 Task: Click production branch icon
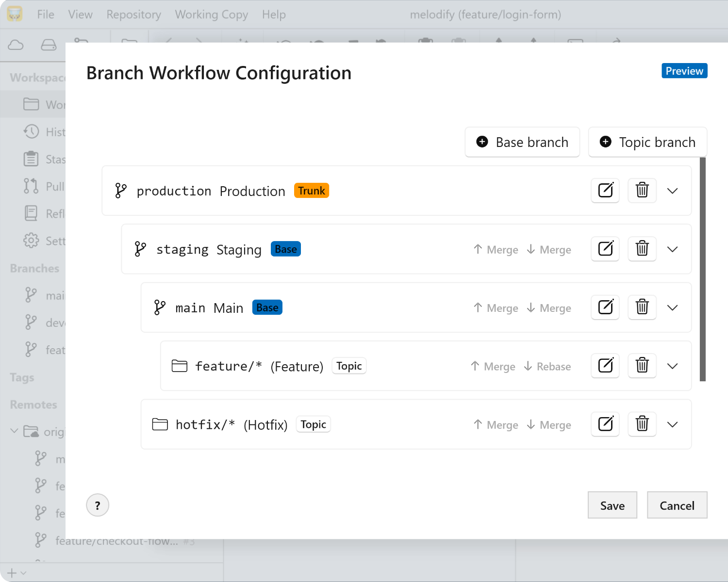[x=120, y=191]
